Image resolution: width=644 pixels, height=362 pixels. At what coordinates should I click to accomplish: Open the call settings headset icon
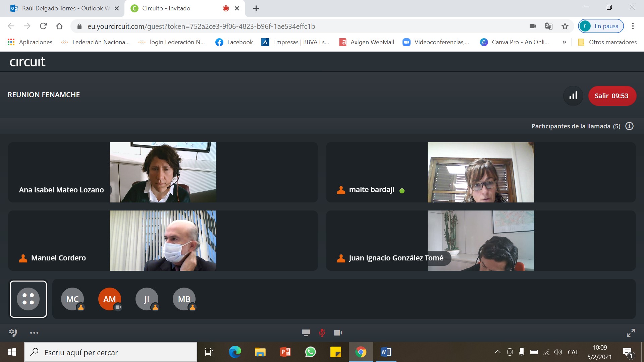pos(13,333)
